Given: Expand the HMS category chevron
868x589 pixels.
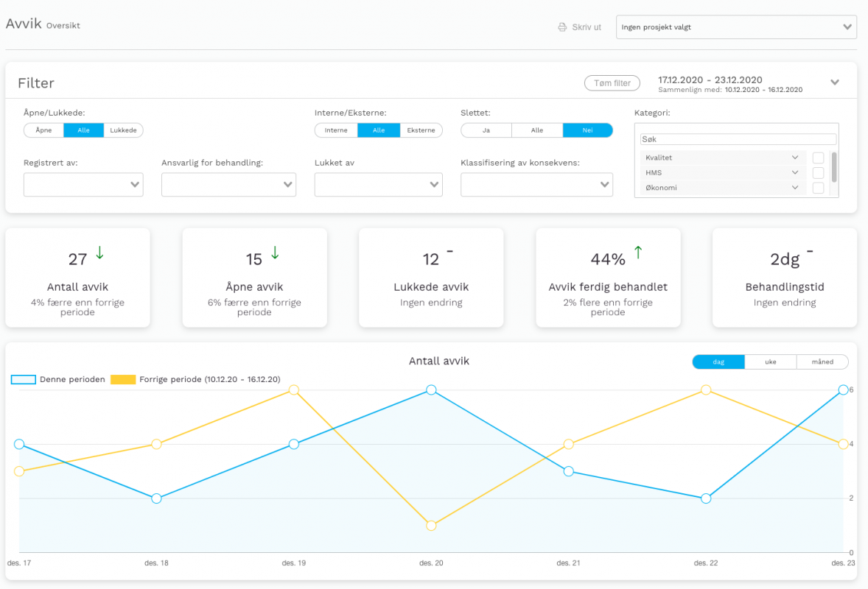Looking at the screenshot, I should coord(794,172).
